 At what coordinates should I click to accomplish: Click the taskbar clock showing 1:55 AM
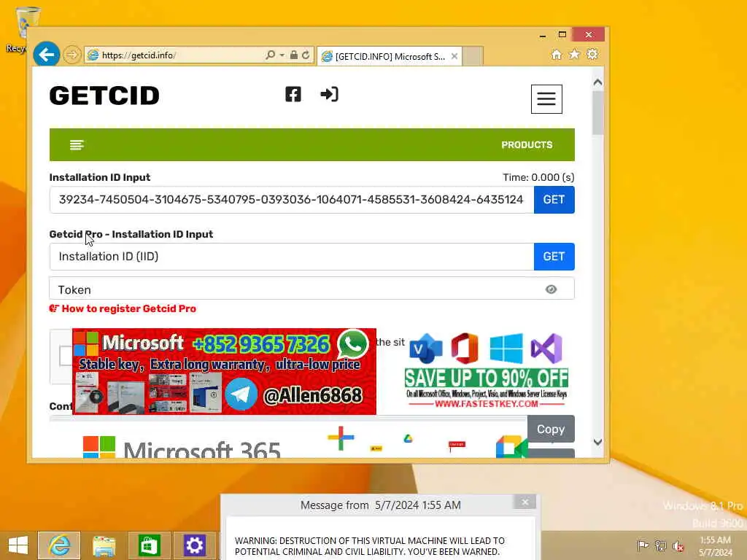(716, 545)
